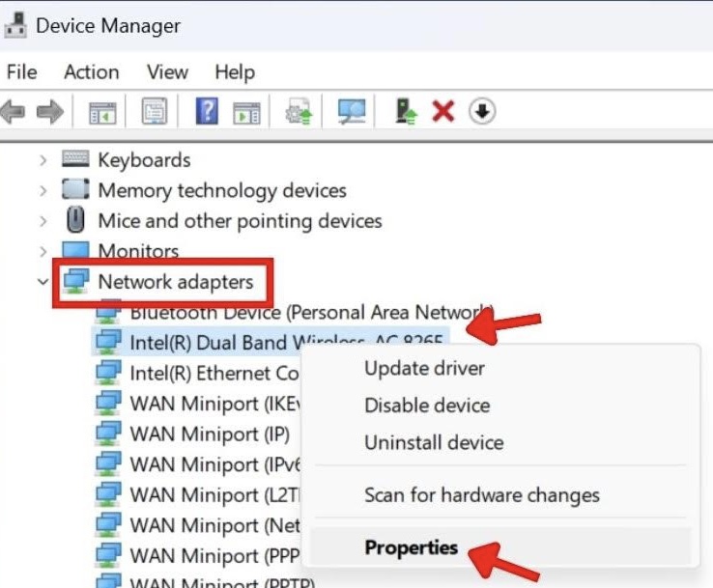Click the Device Manager title bar icon

click(x=15, y=25)
